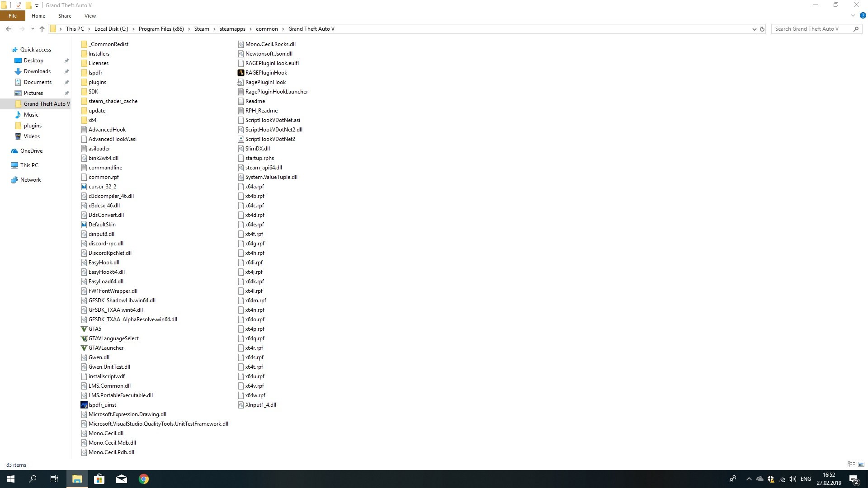Image resolution: width=868 pixels, height=488 pixels.
Task: Click steamapps in the breadcrumb path
Action: [x=232, y=29]
